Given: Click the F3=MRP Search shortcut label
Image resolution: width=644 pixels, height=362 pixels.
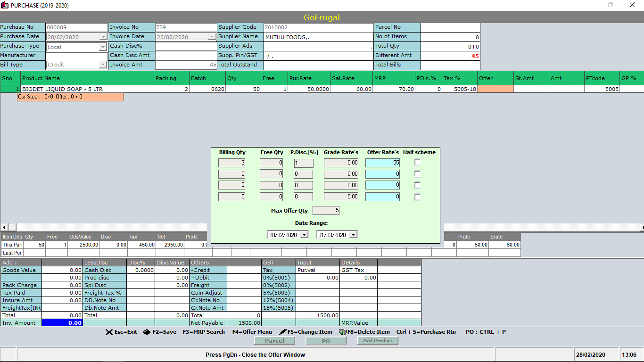Looking at the screenshot, I should click(204, 332).
